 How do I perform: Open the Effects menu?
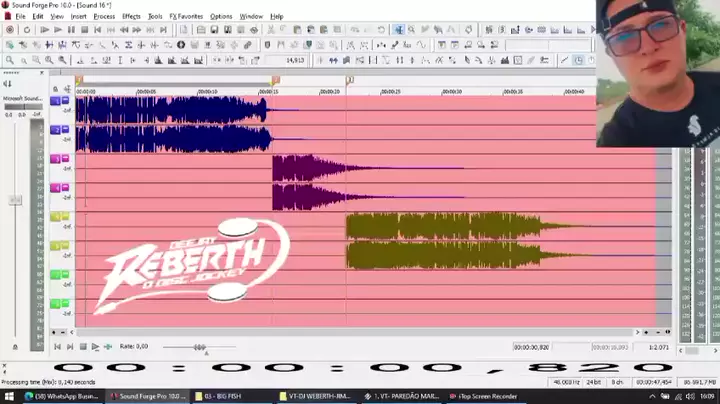pyautogui.click(x=131, y=16)
